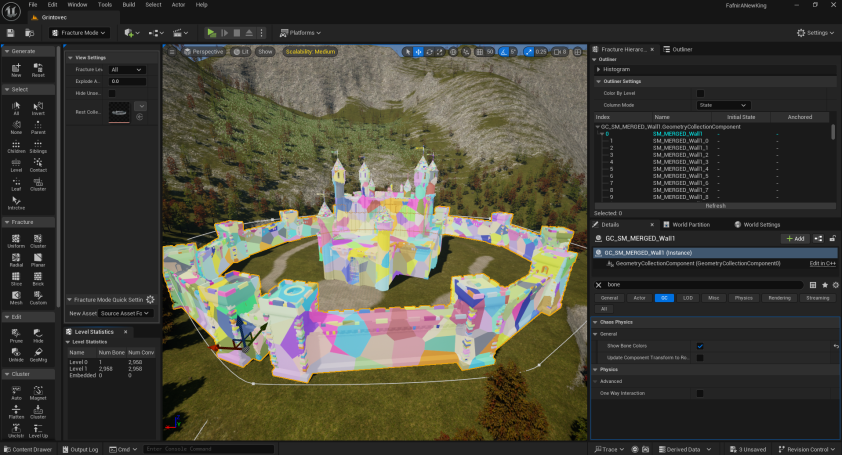Open the Fracture Mode dropdown

point(80,32)
